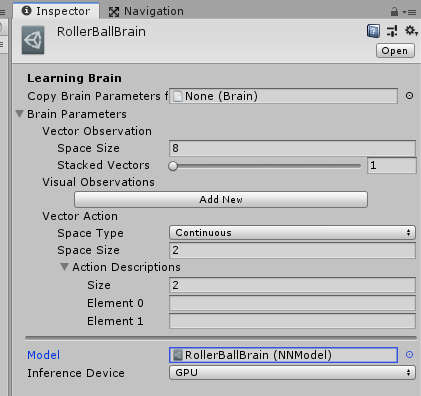The width and height of the screenshot is (421, 396).
Task: Edit Vector Observation Space Size field
Action: click(x=292, y=148)
